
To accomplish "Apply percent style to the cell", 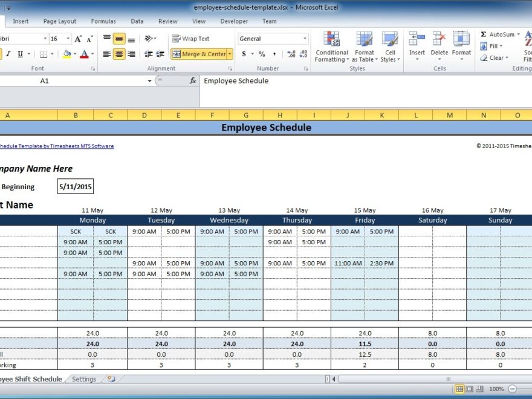I will 262,54.
